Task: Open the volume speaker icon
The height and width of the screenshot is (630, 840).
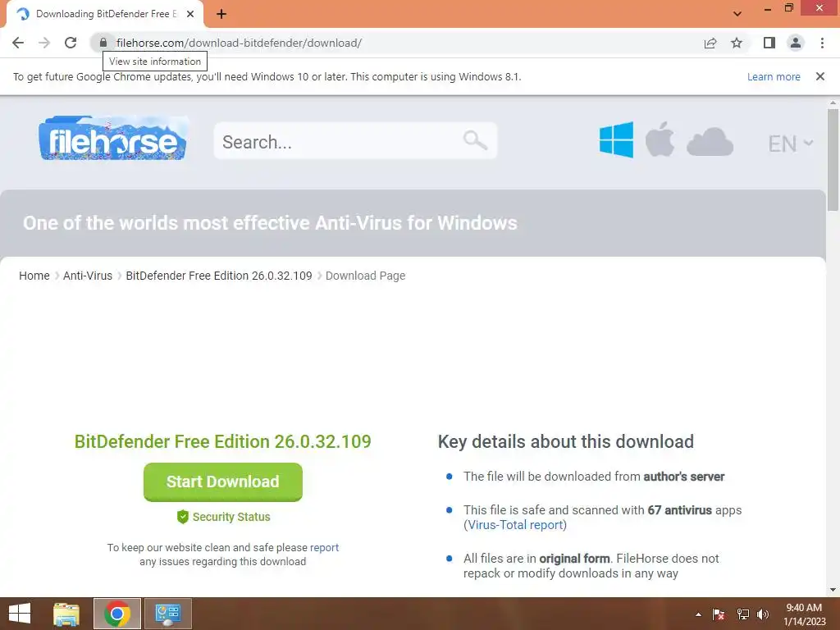Action: pyautogui.click(x=763, y=614)
